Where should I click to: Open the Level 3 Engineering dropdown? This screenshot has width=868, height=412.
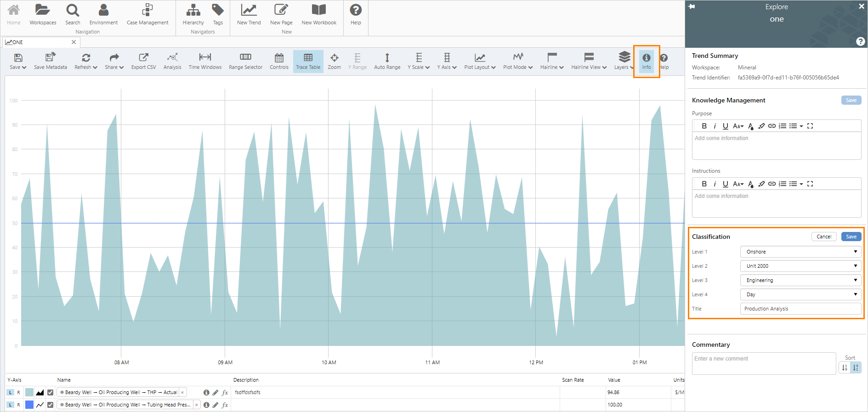click(800, 280)
